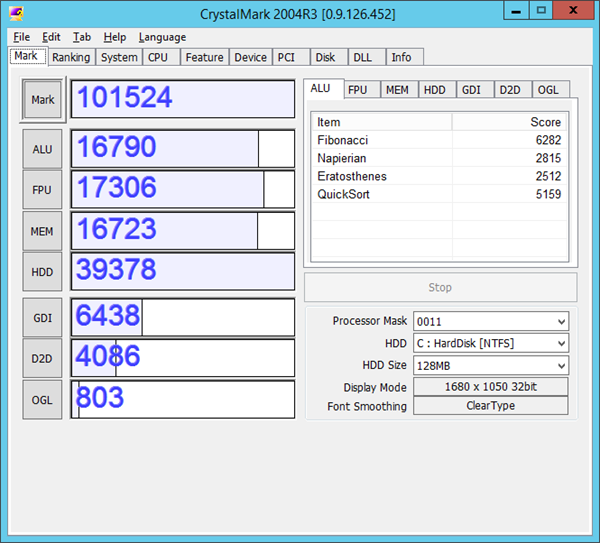This screenshot has width=600, height=543.
Task: Run the FPU benchmark button
Action: [x=42, y=190]
